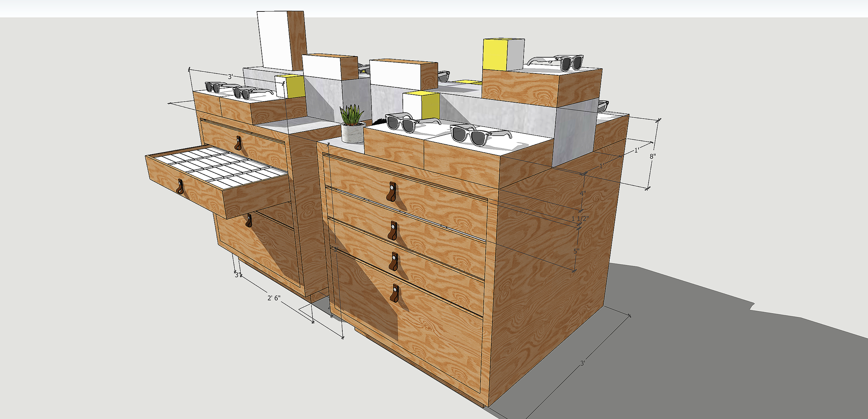
Task: Click the 4" dimension label
Action: click(x=583, y=193)
